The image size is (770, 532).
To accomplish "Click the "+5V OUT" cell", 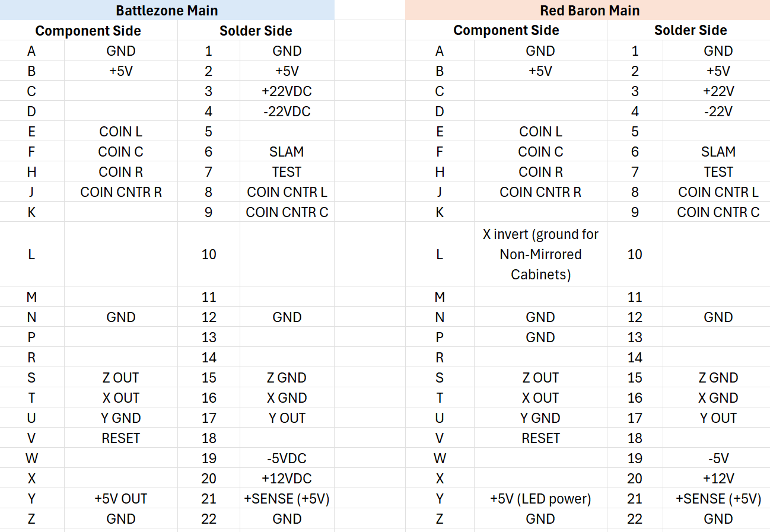I will [x=120, y=499].
